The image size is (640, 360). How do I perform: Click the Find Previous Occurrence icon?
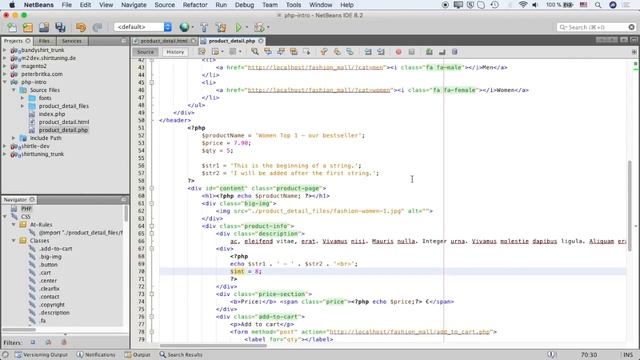pos(268,52)
